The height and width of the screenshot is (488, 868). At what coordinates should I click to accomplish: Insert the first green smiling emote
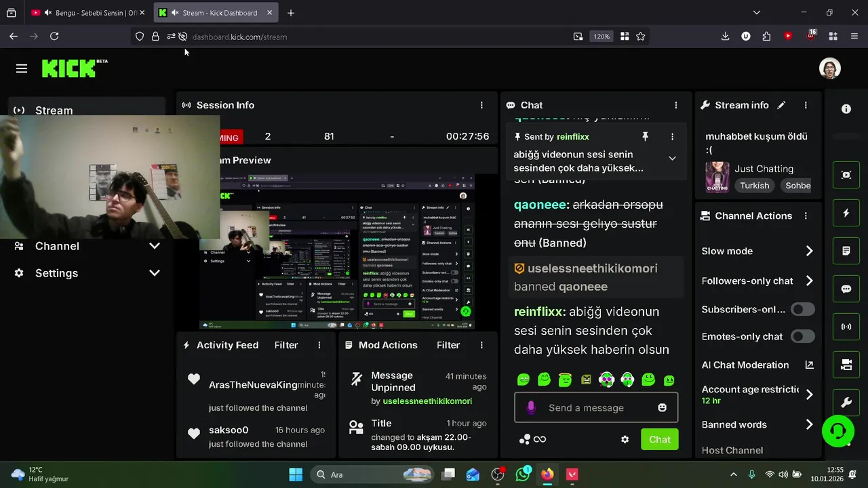523,380
